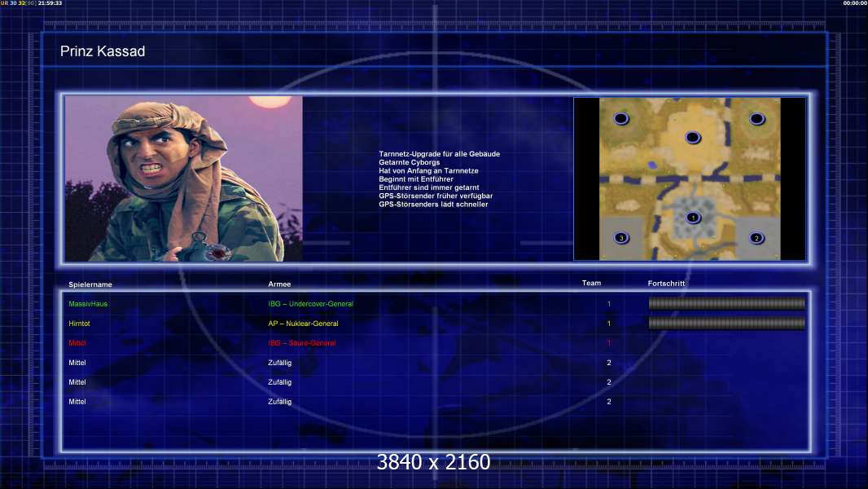Click the team number in the MassivHaus row

coord(609,304)
